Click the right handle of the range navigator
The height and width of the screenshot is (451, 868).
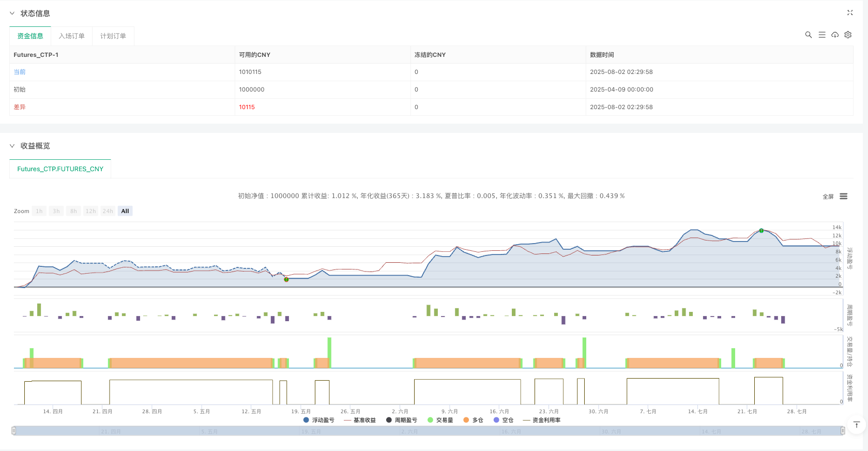[x=843, y=430]
